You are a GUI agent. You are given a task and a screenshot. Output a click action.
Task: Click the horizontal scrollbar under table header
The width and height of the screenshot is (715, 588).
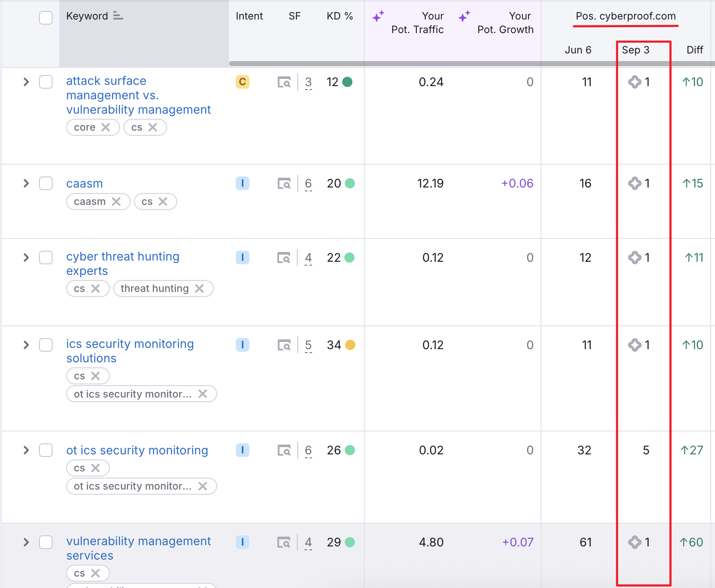pos(424,64)
